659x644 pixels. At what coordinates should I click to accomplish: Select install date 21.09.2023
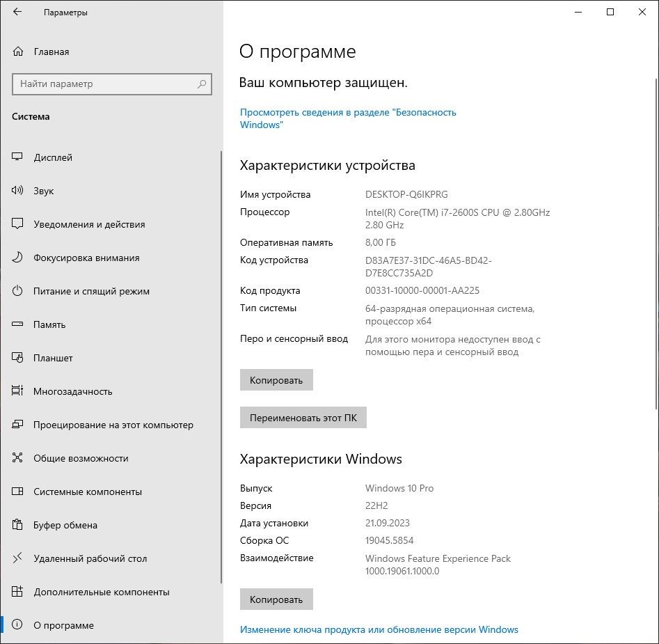[x=387, y=523]
